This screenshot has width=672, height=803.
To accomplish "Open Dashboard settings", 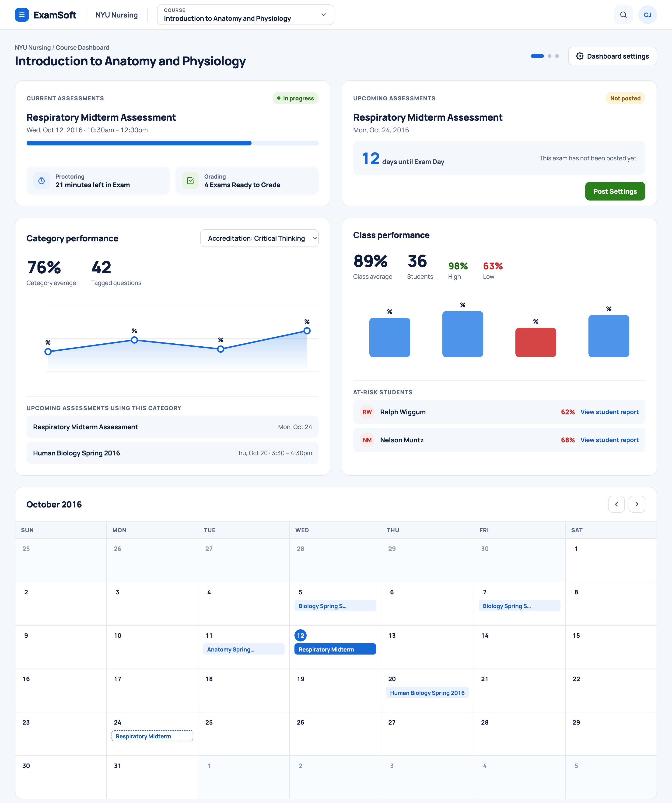I will (x=612, y=56).
